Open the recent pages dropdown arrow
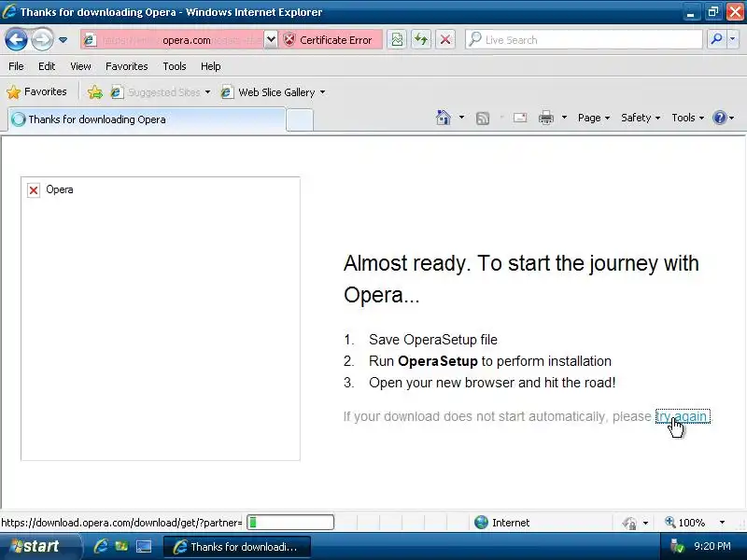 [63, 40]
